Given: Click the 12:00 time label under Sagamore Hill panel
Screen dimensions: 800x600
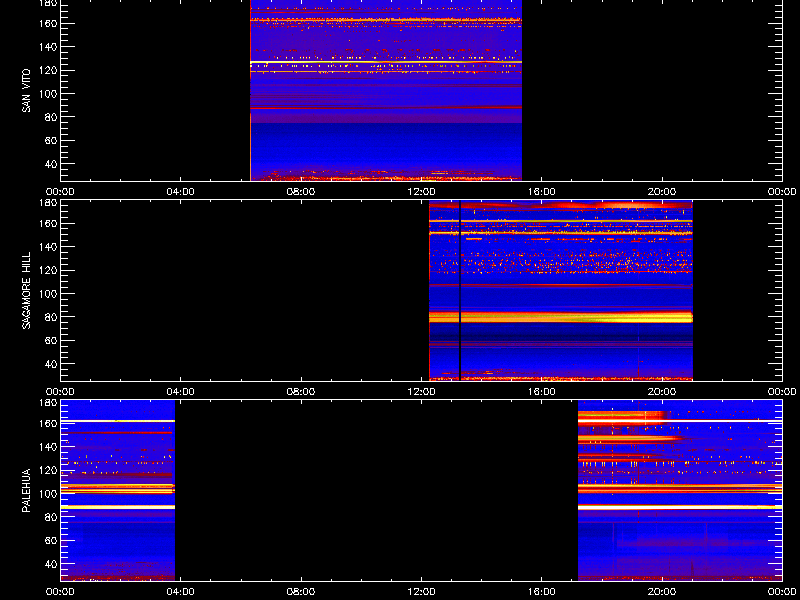Looking at the screenshot, I should click(x=421, y=392).
